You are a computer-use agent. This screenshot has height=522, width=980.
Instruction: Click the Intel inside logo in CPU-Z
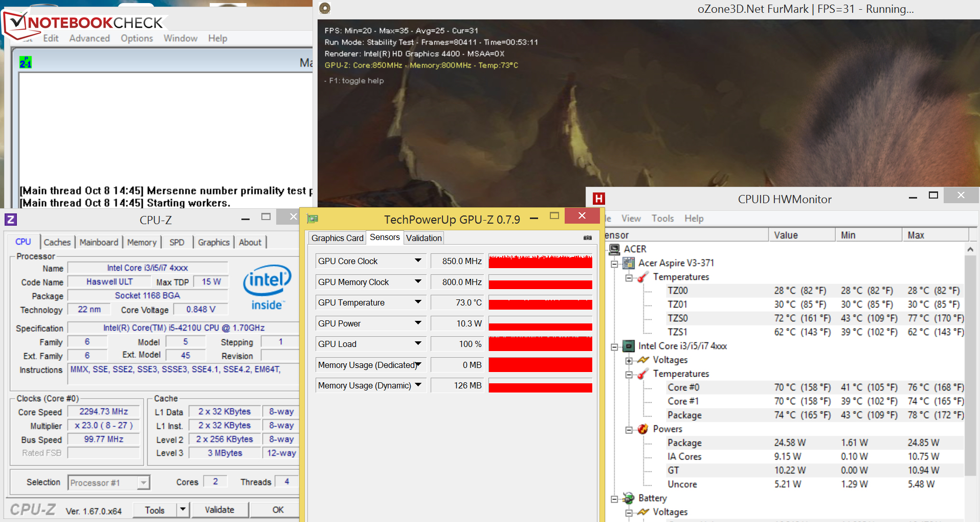[267, 287]
